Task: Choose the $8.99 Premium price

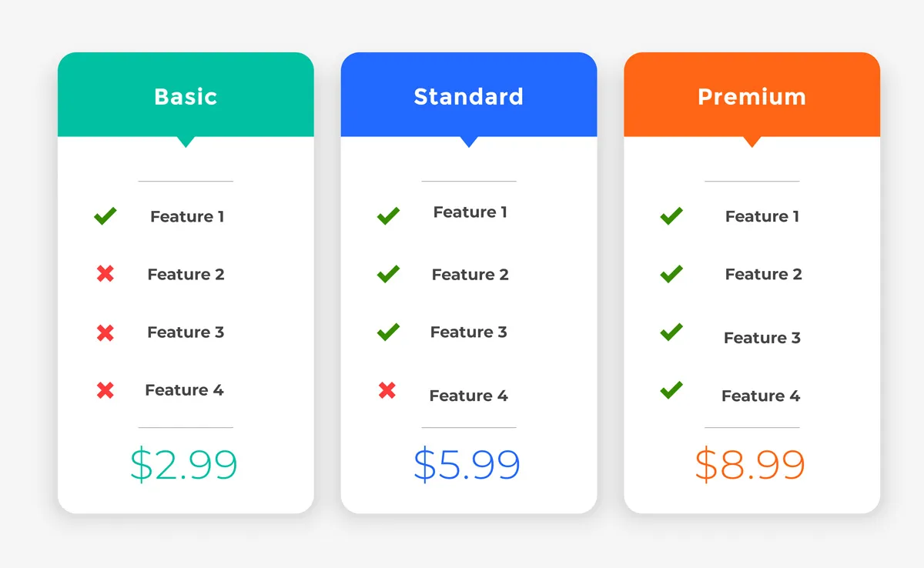Action: [750, 464]
